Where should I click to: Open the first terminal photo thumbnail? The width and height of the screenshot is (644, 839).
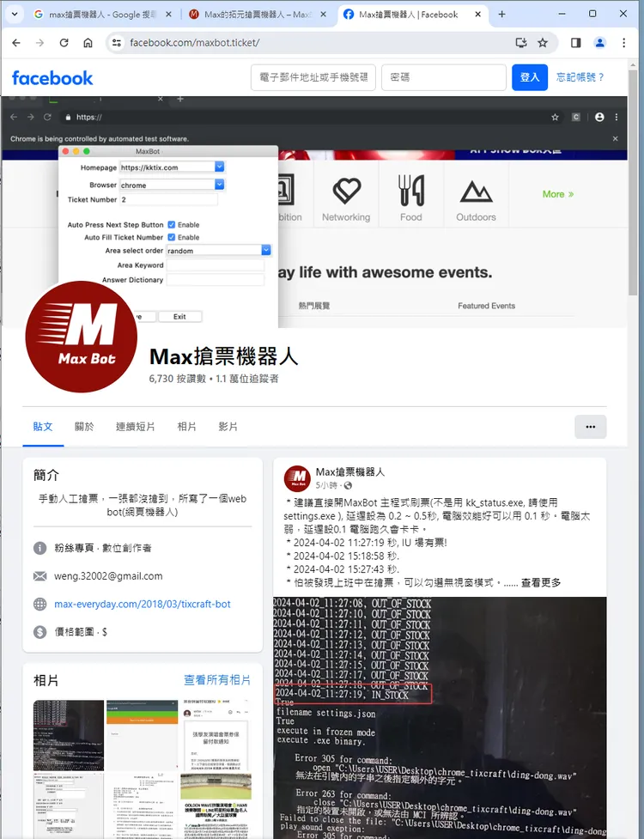69,735
